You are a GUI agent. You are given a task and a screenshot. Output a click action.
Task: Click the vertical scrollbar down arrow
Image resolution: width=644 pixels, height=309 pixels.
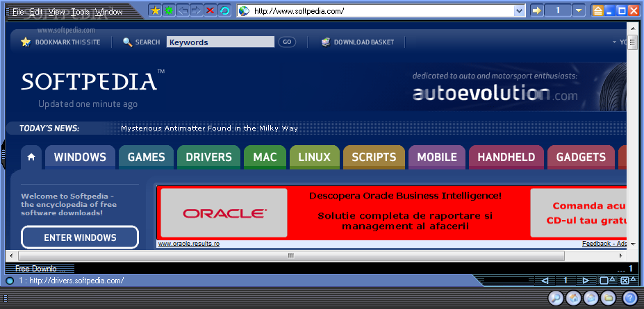[x=632, y=244]
